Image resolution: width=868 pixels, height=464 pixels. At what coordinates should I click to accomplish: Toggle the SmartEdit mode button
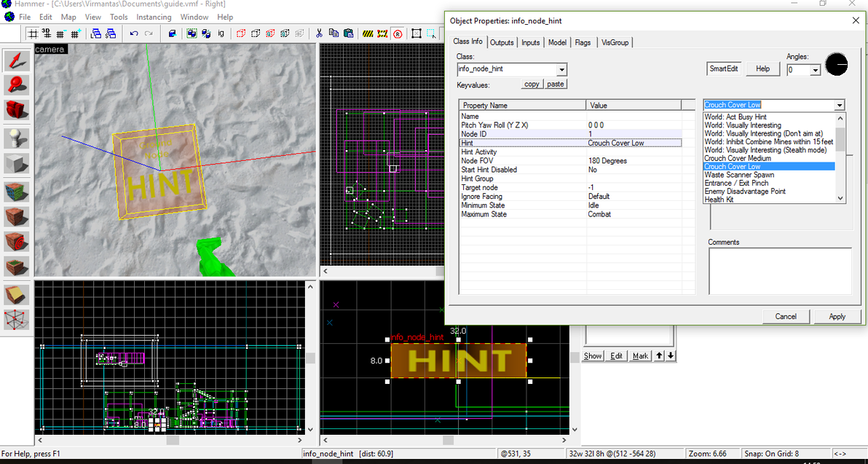point(724,68)
